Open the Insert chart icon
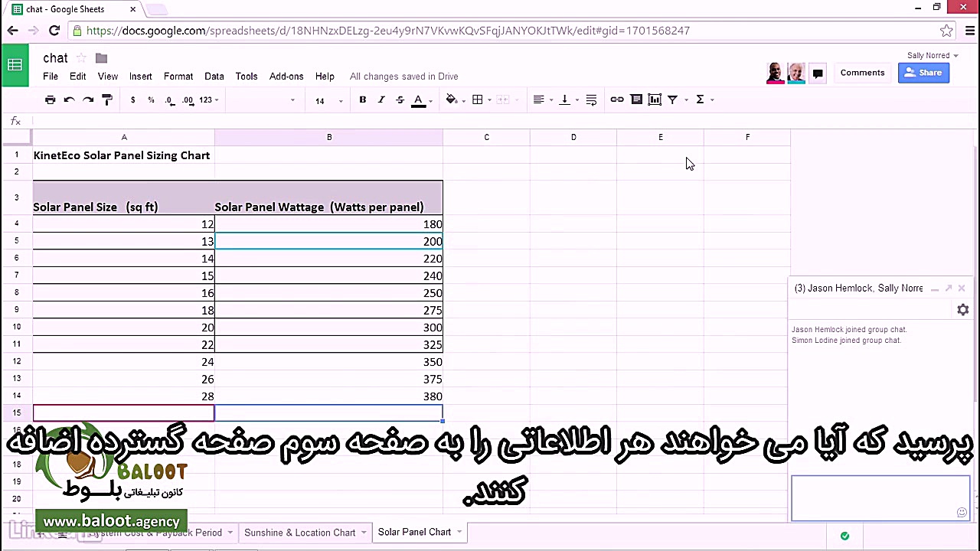The width and height of the screenshot is (980, 551). 654,99
